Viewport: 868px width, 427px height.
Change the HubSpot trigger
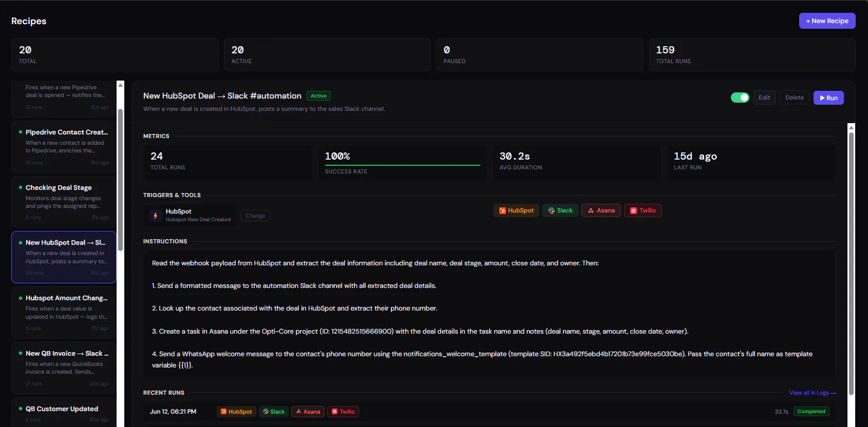tap(255, 216)
